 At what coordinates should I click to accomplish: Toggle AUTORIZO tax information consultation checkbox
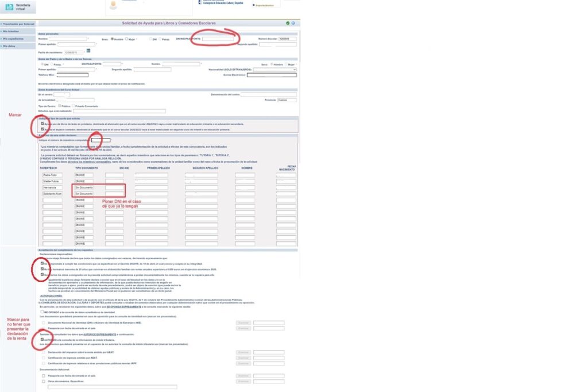pyautogui.click(x=42, y=340)
